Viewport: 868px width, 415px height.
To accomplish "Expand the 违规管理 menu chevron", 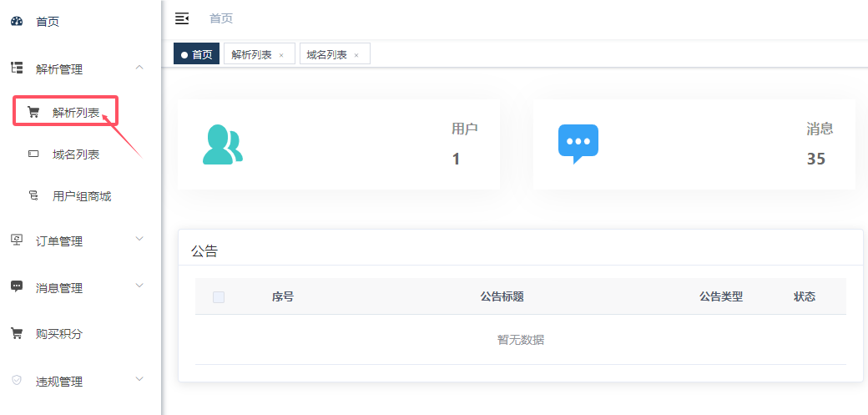I will [139, 379].
